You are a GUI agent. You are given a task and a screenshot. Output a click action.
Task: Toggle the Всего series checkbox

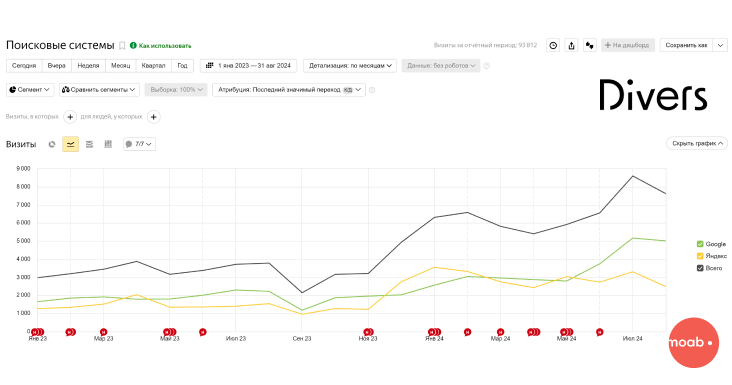[700, 268]
